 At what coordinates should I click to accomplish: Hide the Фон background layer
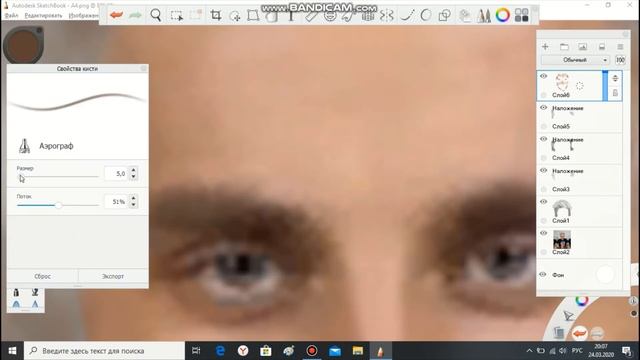tap(543, 275)
